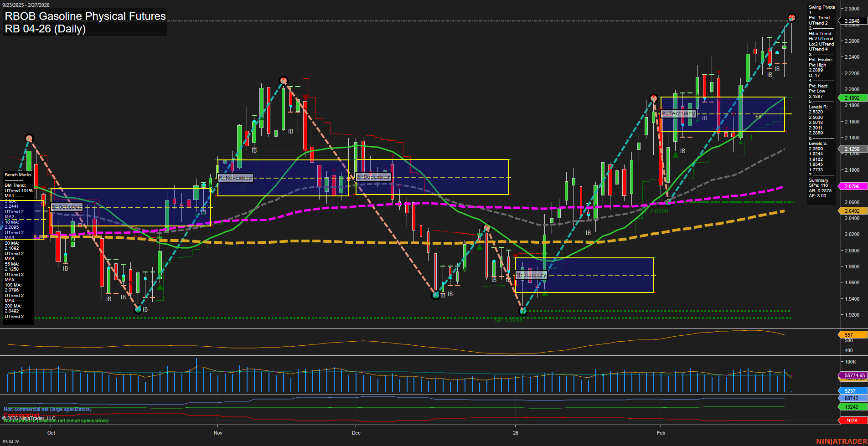Viewport: 868px width, 446px height.
Task: Click the pivot marker at the January swing low
Action: click(x=522, y=311)
